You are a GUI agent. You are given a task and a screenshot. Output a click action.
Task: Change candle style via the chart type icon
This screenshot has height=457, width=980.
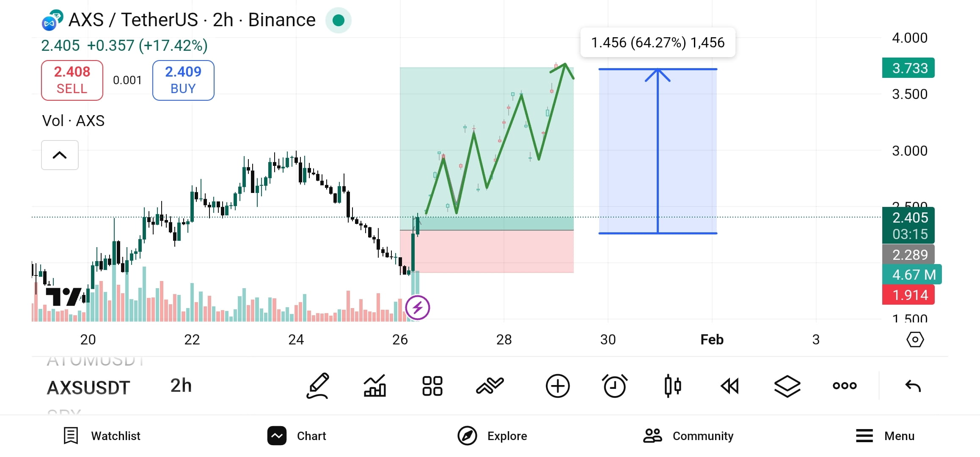(x=673, y=386)
